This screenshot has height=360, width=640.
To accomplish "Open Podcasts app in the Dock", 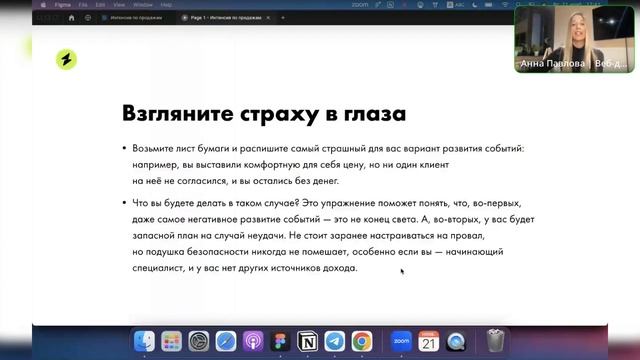I will [x=253, y=341].
